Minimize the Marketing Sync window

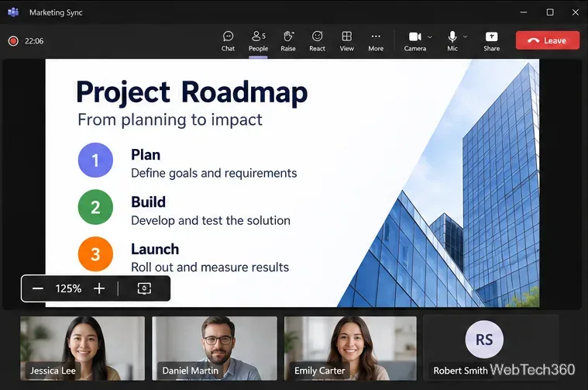pos(524,12)
